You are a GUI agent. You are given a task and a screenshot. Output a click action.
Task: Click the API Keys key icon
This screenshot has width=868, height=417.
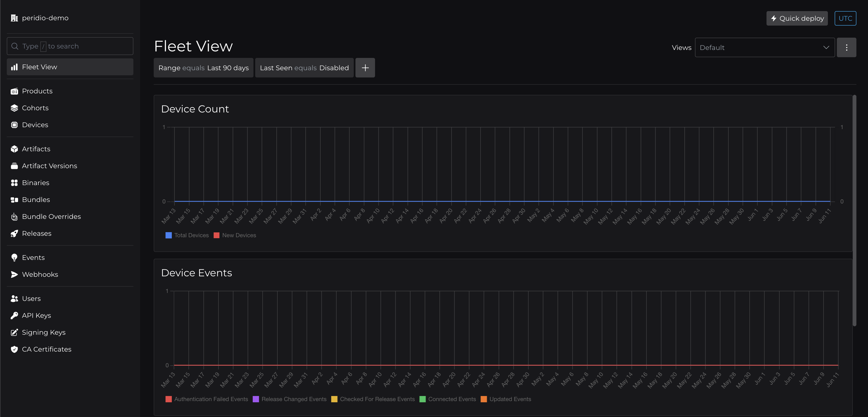point(14,316)
